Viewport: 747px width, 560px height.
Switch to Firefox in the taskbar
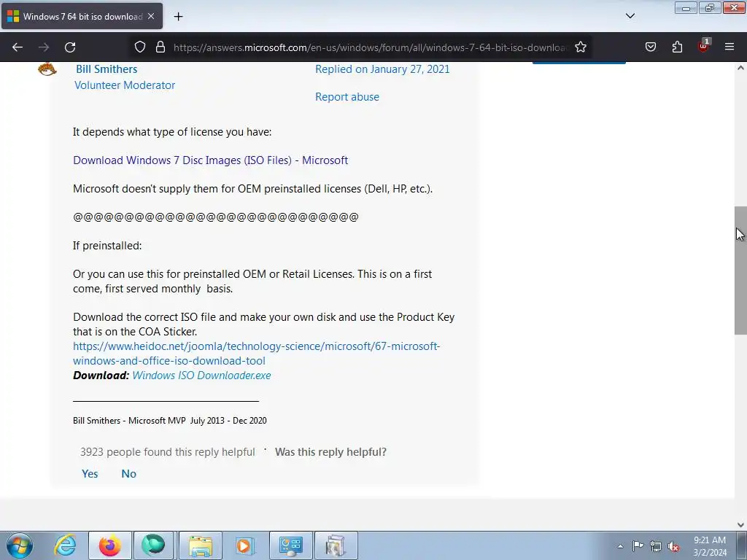110,545
